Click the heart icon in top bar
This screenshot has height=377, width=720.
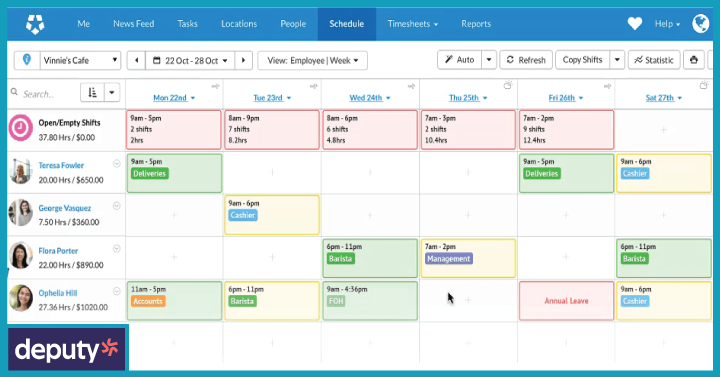(635, 23)
